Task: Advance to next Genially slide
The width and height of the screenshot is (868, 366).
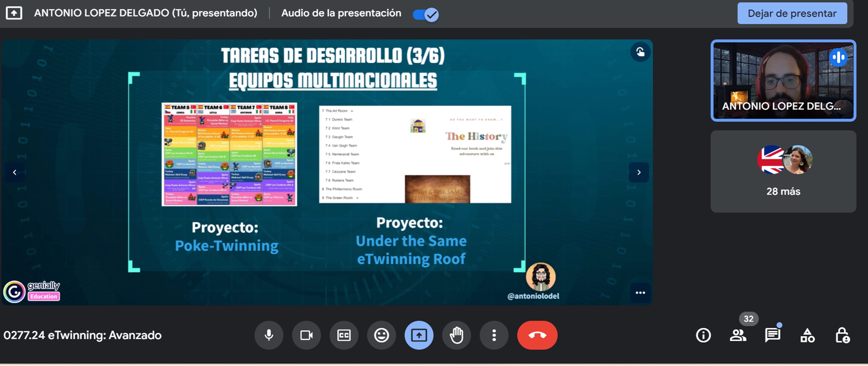Action: tap(639, 172)
